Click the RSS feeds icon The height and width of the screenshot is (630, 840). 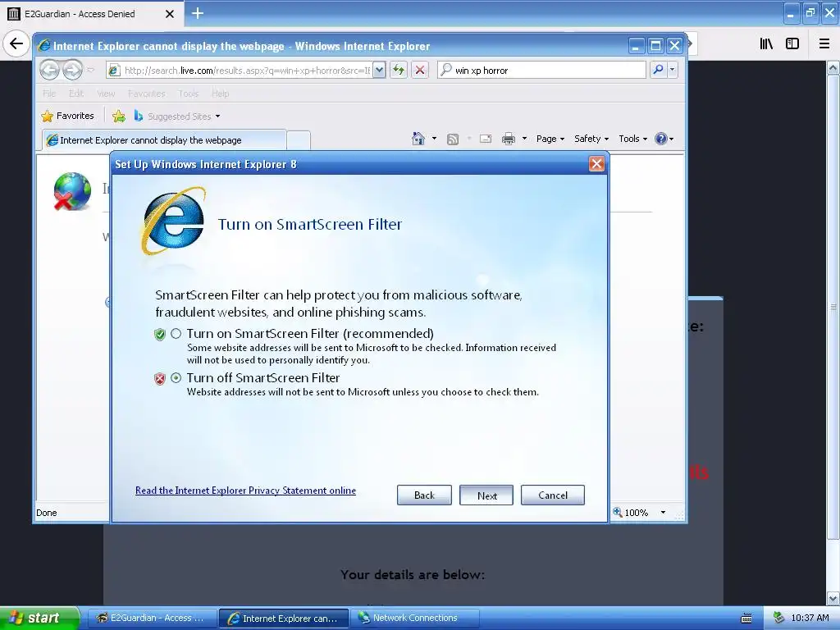click(x=453, y=139)
